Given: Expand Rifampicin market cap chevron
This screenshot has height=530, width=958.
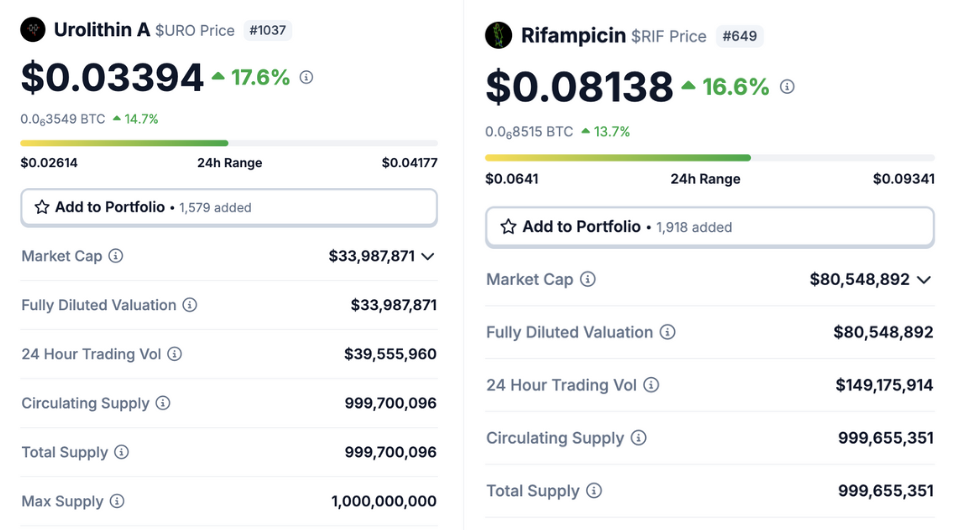Looking at the screenshot, I should click(924, 280).
